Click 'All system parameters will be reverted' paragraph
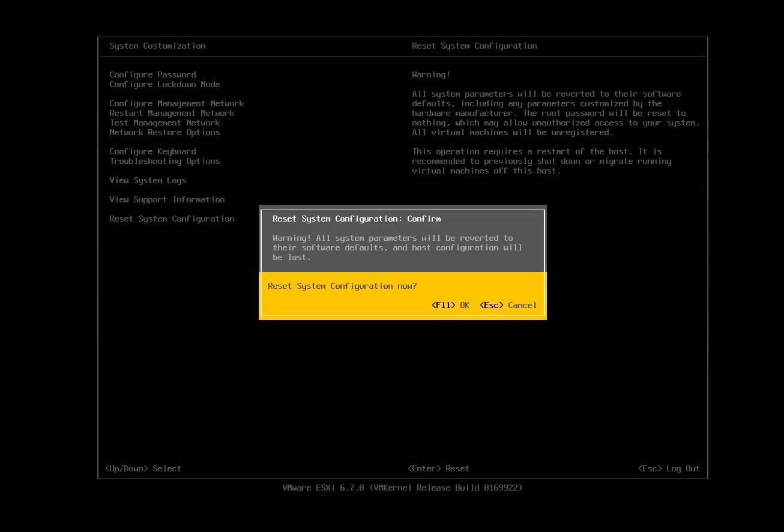The height and width of the screenshot is (532, 784). pos(556,113)
